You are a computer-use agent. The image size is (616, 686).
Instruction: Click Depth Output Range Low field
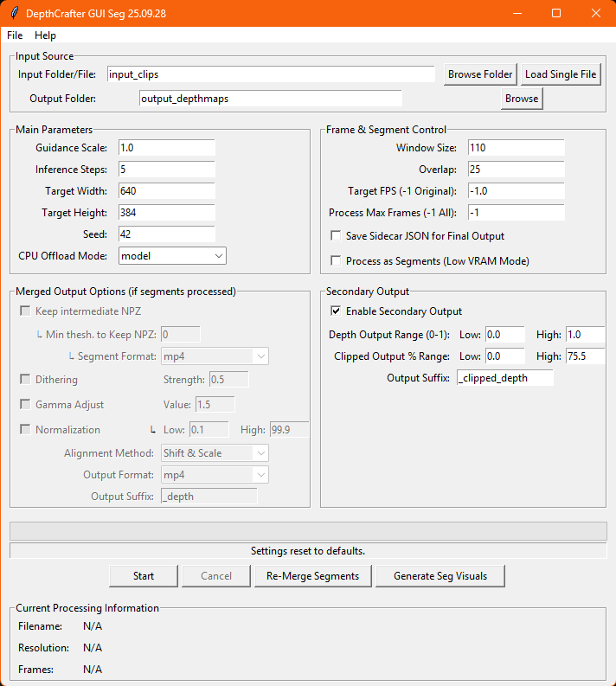pyautogui.click(x=505, y=335)
